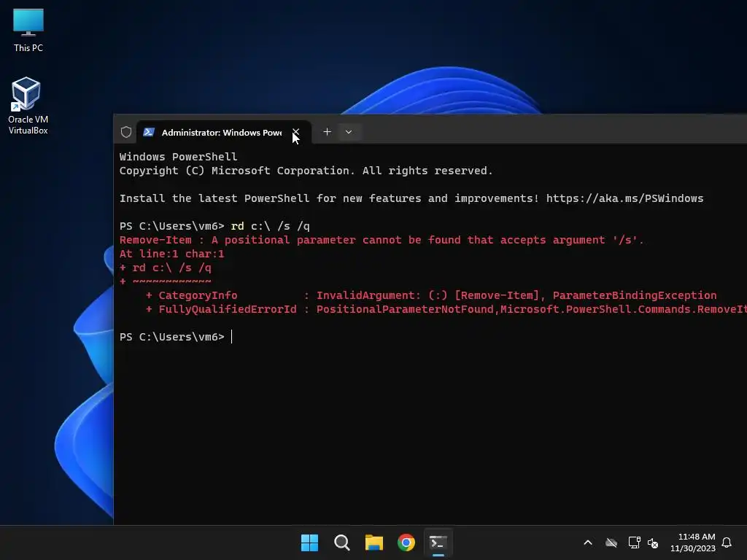Click the FullyQualifiedErrorId error line
The height and width of the screenshot is (560, 747).
pyautogui.click(x=446, y=309)
